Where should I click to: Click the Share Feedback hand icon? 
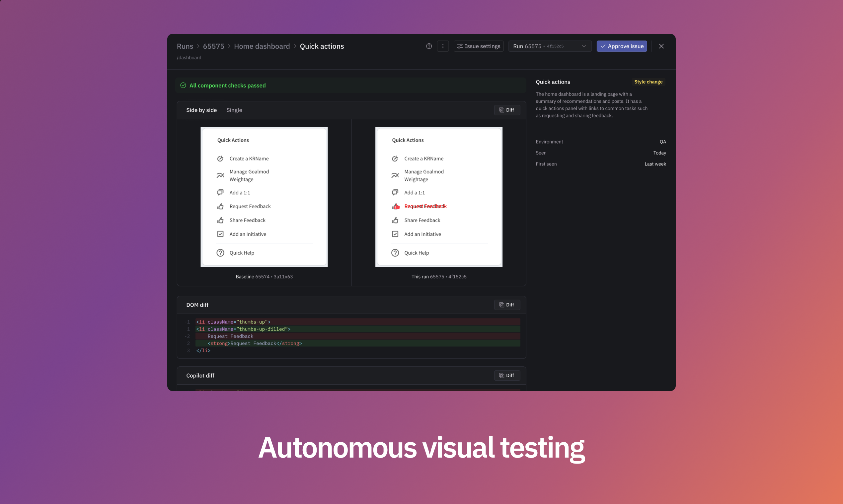pyautogui.click(x=220, y=220)
